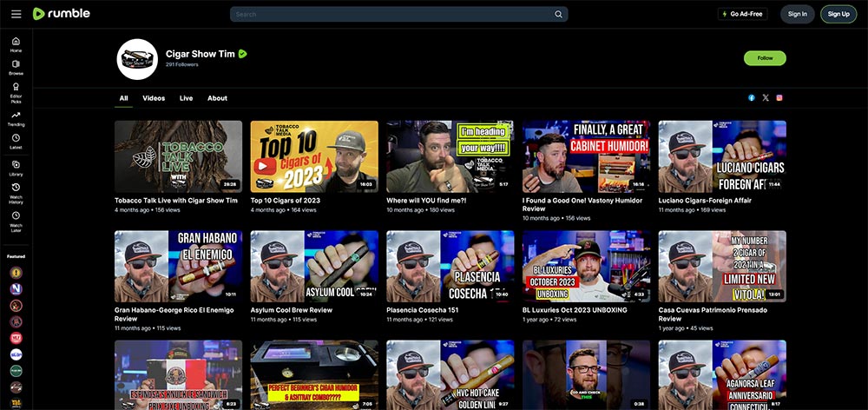
Task: Click title 'Gran Habano-George Rico El Enemigo Review'
Action: click(174, 314)
